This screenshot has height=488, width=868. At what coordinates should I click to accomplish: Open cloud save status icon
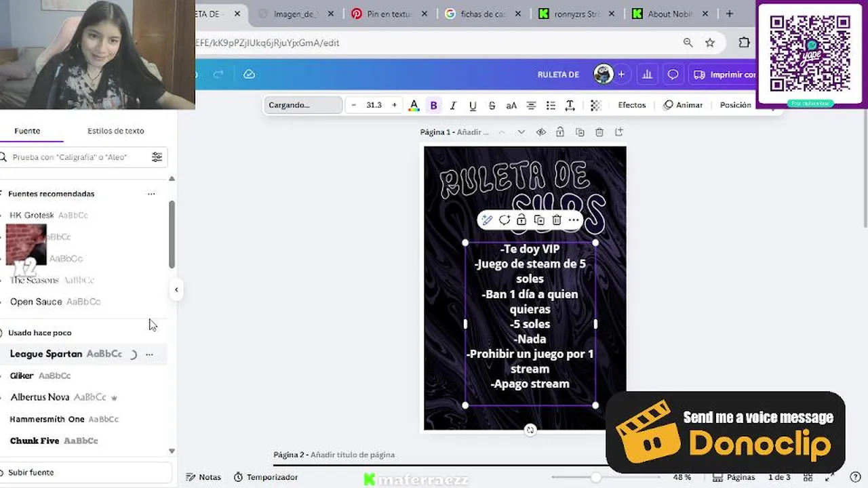(x=250, y=75)
